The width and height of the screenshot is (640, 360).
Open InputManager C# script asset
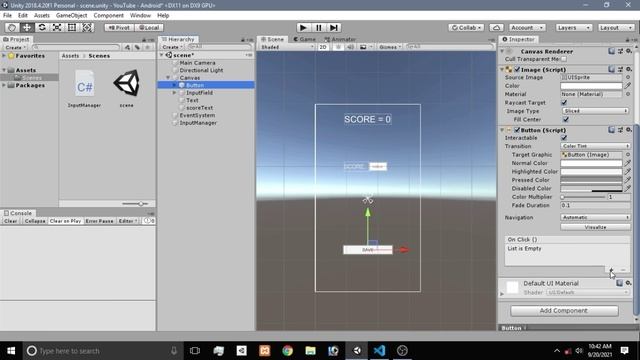84,89
